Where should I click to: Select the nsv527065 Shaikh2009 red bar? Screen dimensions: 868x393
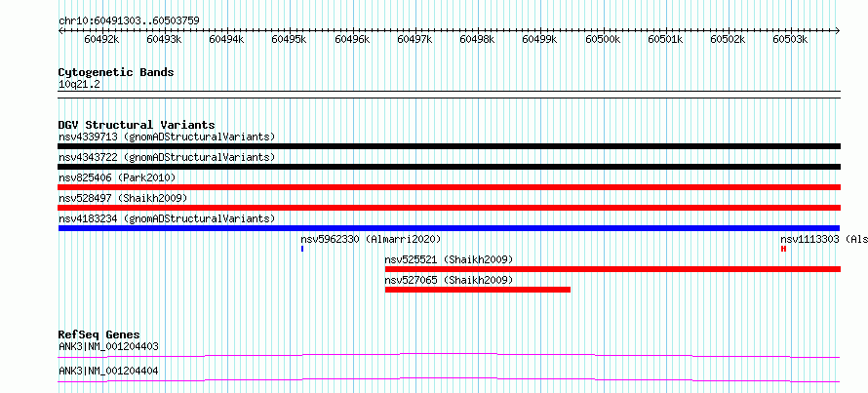[477, 290]
